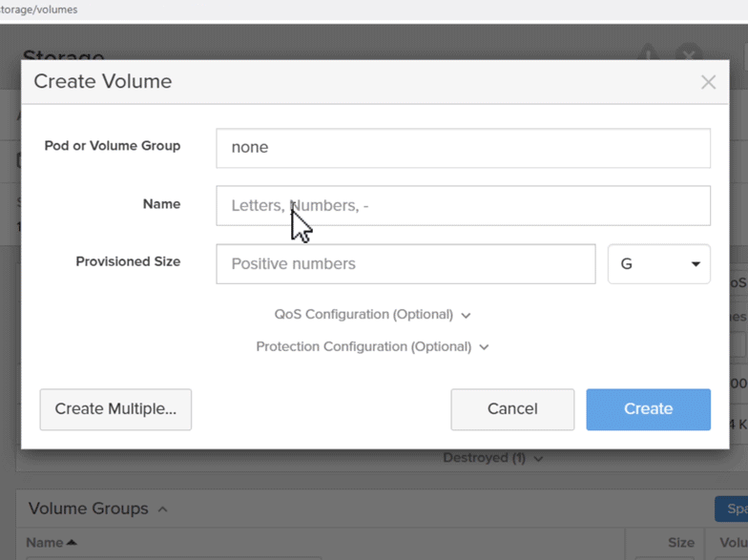Screen dimensions: 748x560
Task: Click the blue Create button
Action: tap(648, 409)
